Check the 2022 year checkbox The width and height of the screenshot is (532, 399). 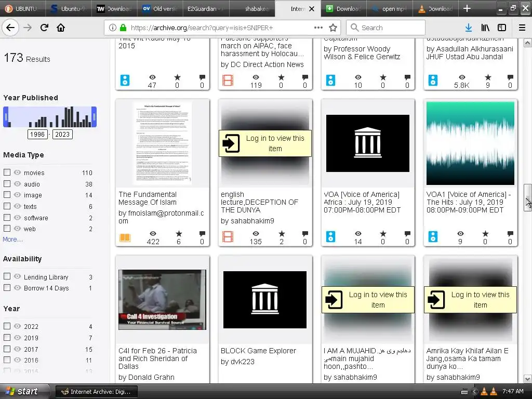pyautogui.click(x=7, y=326)
